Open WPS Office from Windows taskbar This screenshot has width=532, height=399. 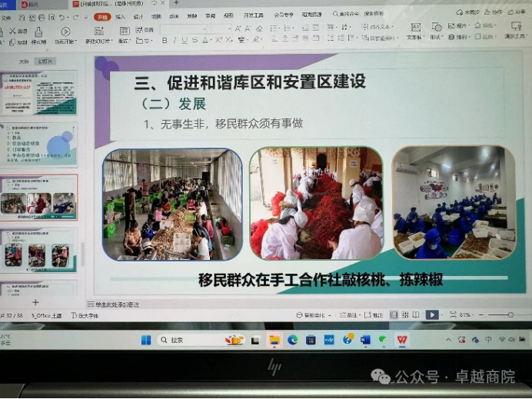click(401, 340)
